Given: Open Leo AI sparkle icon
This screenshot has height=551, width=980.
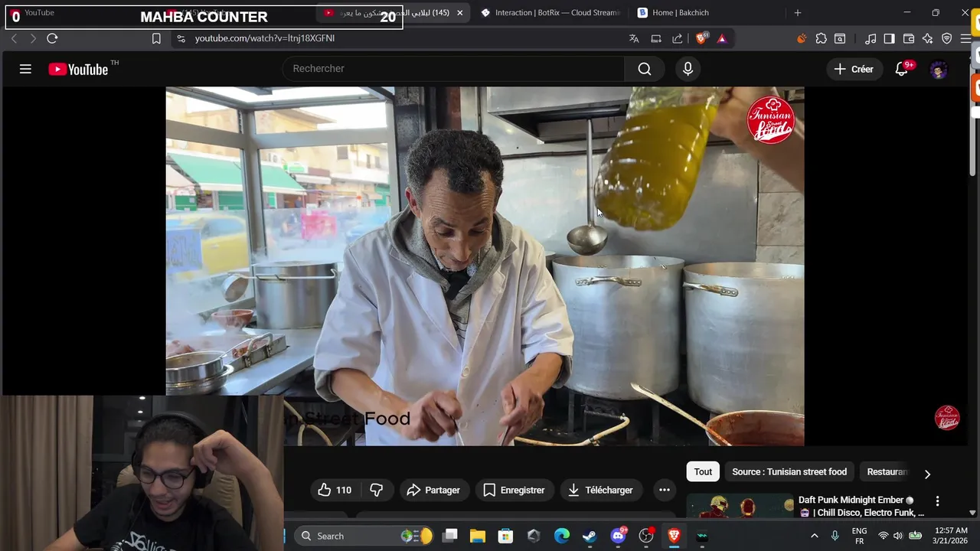Looking at the screenshot, I should point(928,38).
